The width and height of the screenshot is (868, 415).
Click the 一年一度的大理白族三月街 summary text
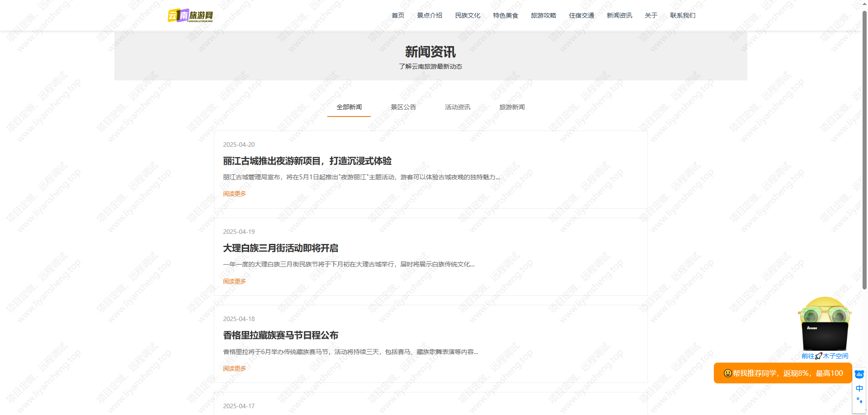click(x=349, y=264)
